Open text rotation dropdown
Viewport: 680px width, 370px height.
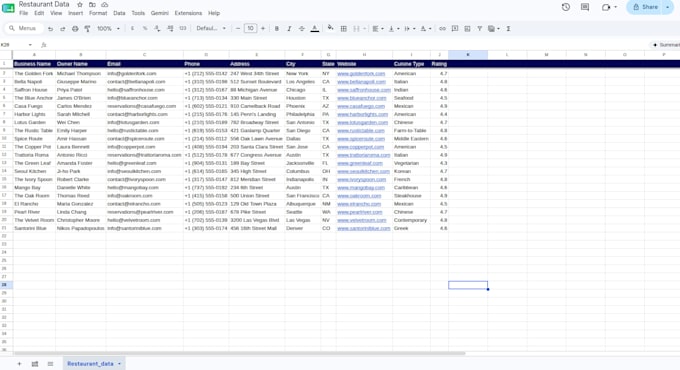[425, 29]
